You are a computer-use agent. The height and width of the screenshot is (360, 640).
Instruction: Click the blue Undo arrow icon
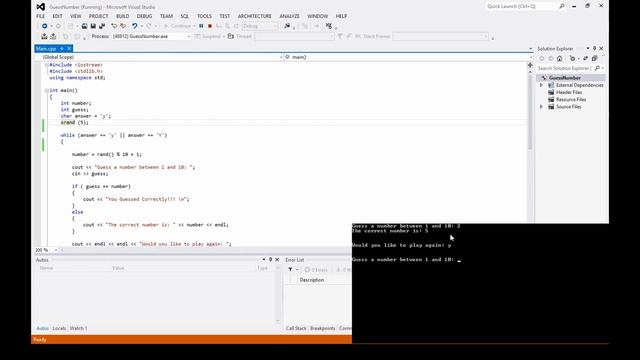pyautogui.click(x=134, y=26)
